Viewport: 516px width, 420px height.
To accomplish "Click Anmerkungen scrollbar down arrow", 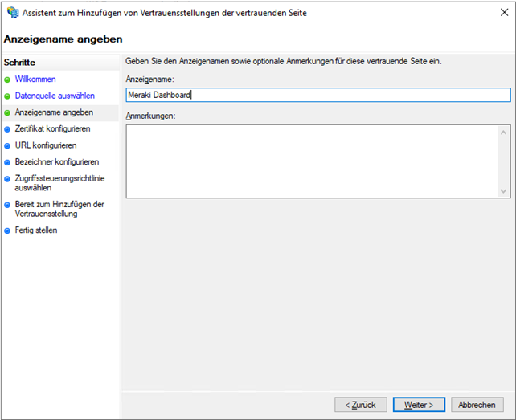I will [x=503, y=191].
